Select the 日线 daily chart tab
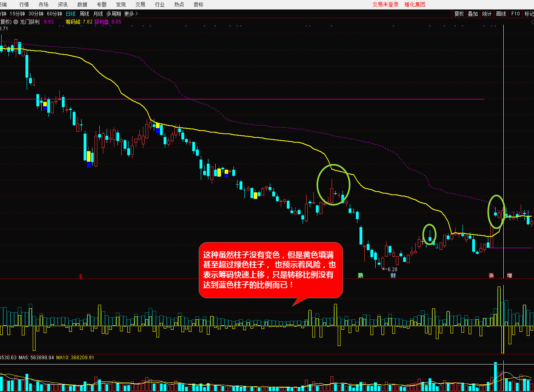Screen dimensions: 534x392 (x=71, y=14)
